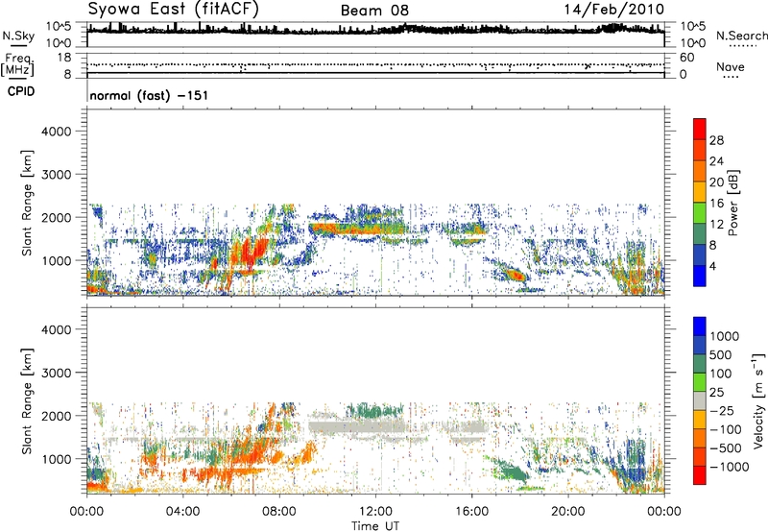Click the date '14/Feb/2010'
Image resolution: width=768 pixels, height=532 pixels.
point(614,10)
